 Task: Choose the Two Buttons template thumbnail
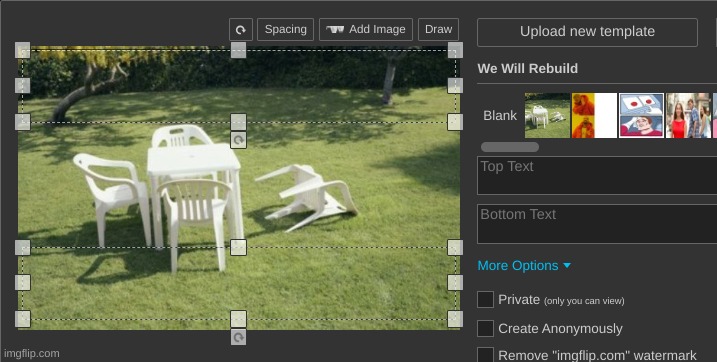[641, 115]
